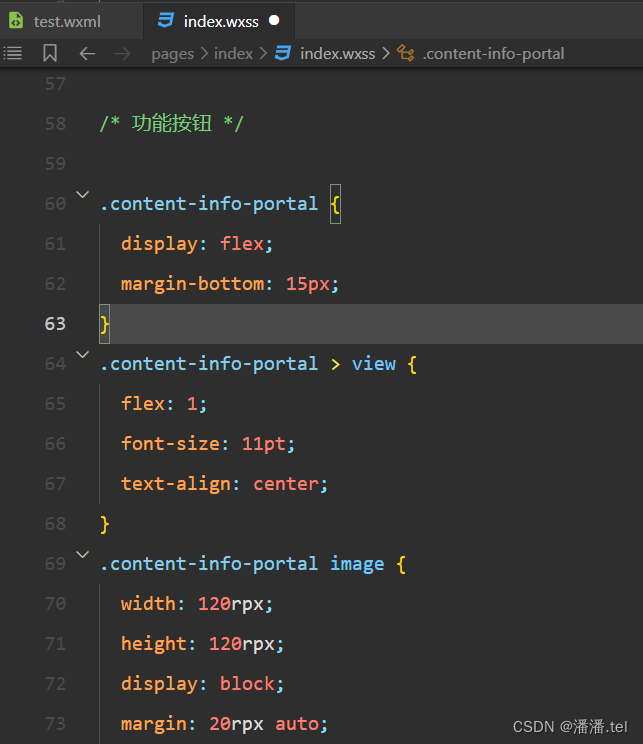Click the opening brace on line 60
The image size is (643, 744).
point(335,204)
